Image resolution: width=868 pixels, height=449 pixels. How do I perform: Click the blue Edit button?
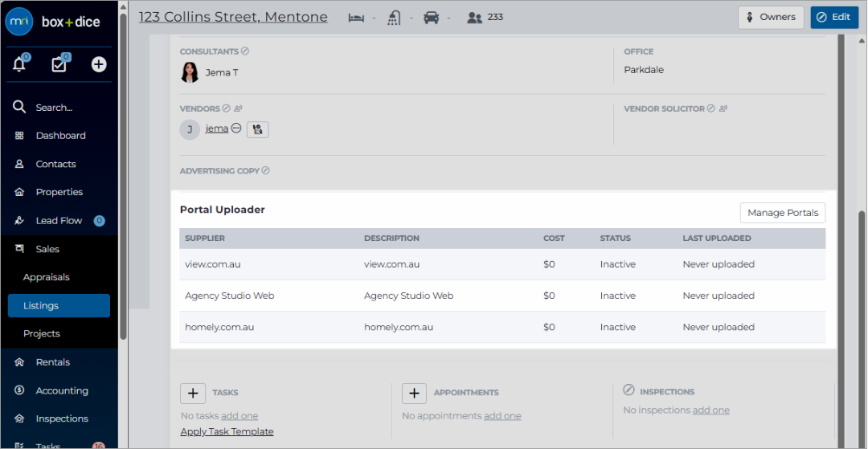834,17
